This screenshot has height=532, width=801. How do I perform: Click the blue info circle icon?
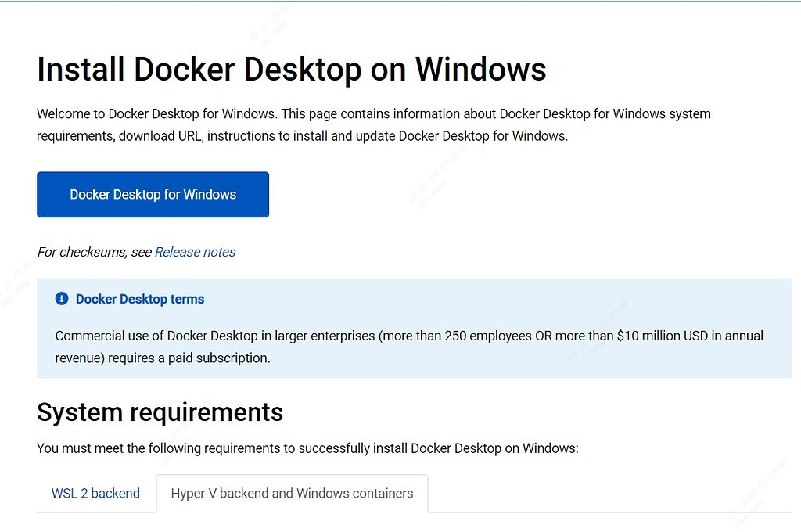pos(62,299)
